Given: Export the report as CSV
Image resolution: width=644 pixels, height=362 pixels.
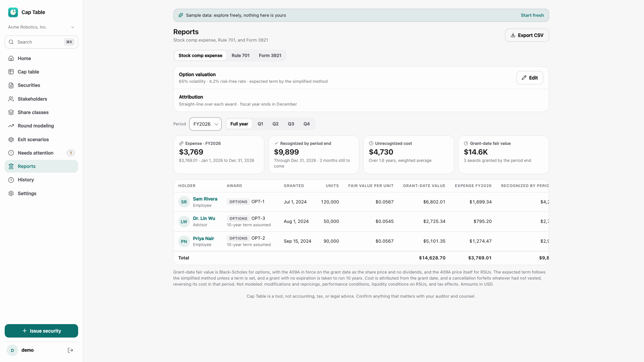Looking at the screenshot, I should click(x=527, y=35).
